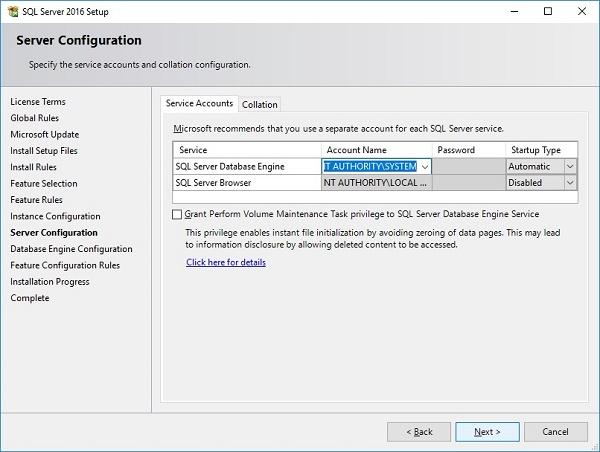Click the Account Name column header
The width and height of the screenshot is (600, 452).
[x=356, y=150]
